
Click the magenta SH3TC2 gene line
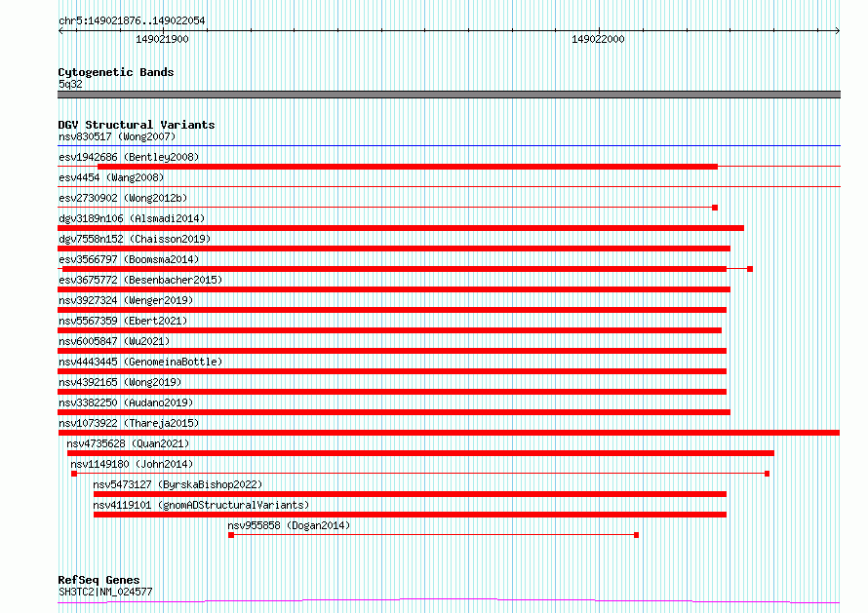pyautogui.click(x=449, y=601)
